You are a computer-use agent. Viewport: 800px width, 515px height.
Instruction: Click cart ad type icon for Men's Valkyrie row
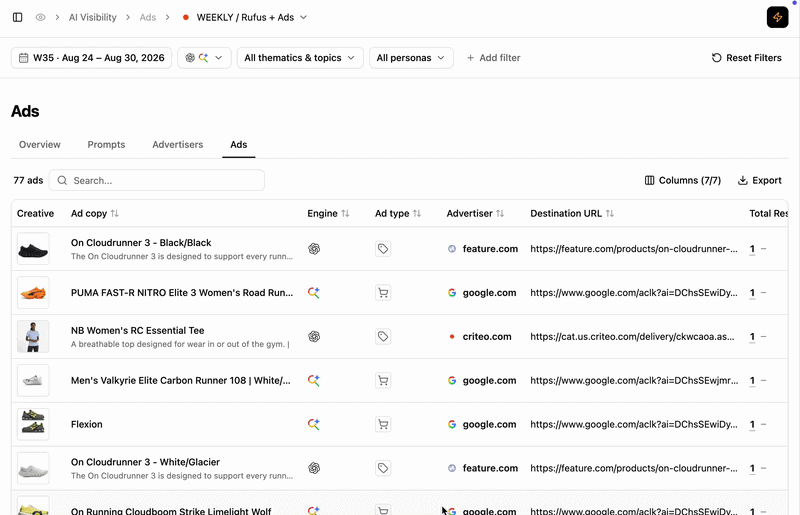click(383, 380)
